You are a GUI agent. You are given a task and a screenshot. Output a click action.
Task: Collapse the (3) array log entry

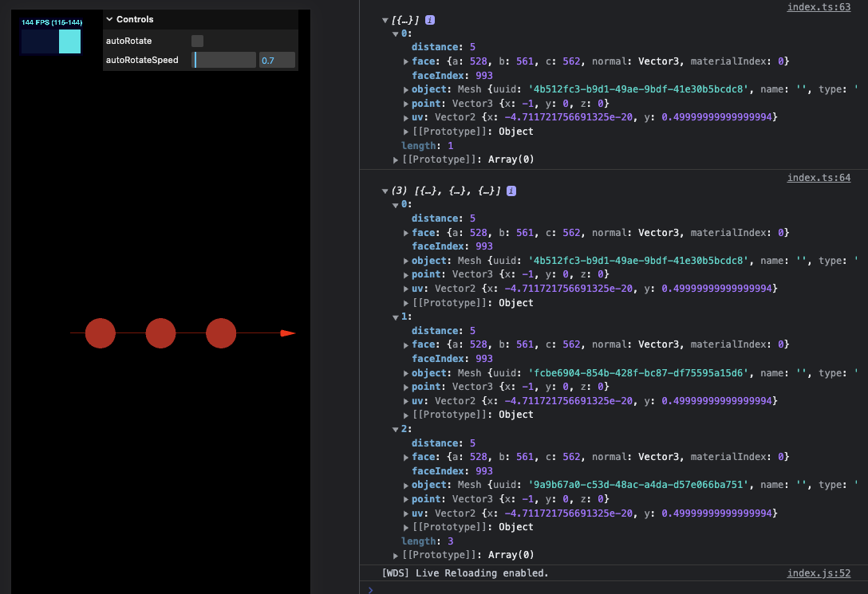[x=385, y=191]
